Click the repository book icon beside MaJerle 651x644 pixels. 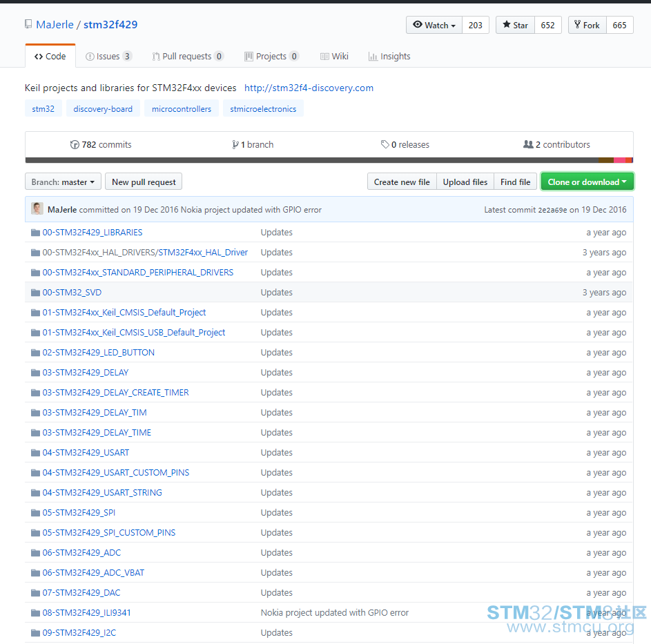(x=28, y=24)
